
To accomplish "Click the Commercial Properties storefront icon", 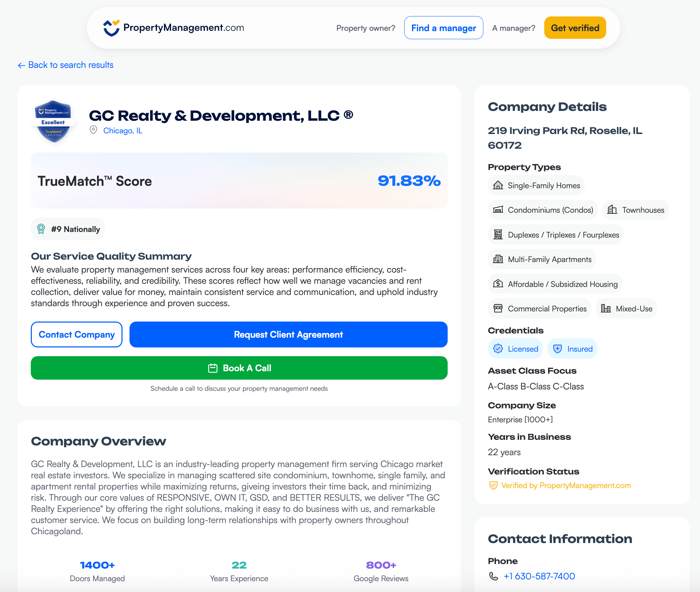I will [x=498, y=309].
